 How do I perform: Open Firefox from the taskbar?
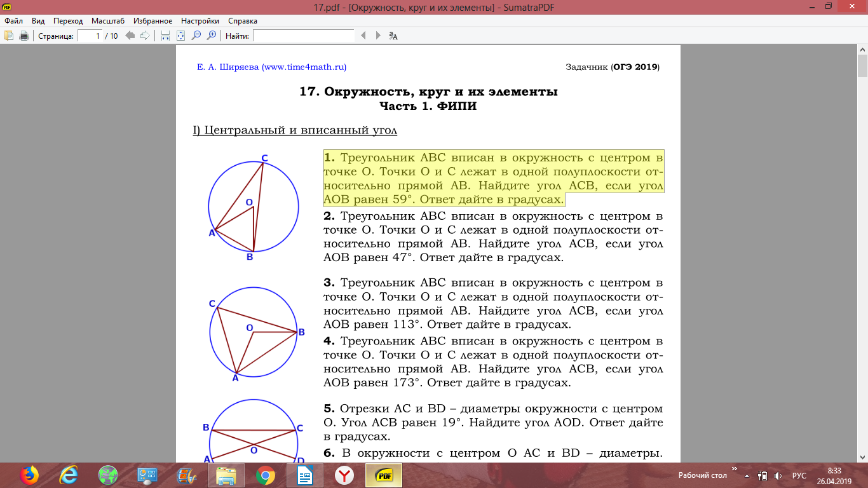tap(29, 475)
